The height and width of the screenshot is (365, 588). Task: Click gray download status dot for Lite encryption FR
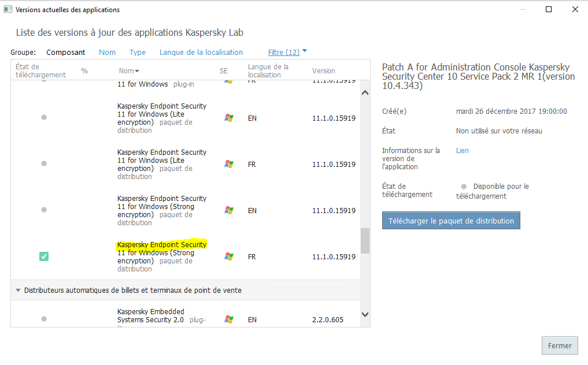(x=44, y=163)
